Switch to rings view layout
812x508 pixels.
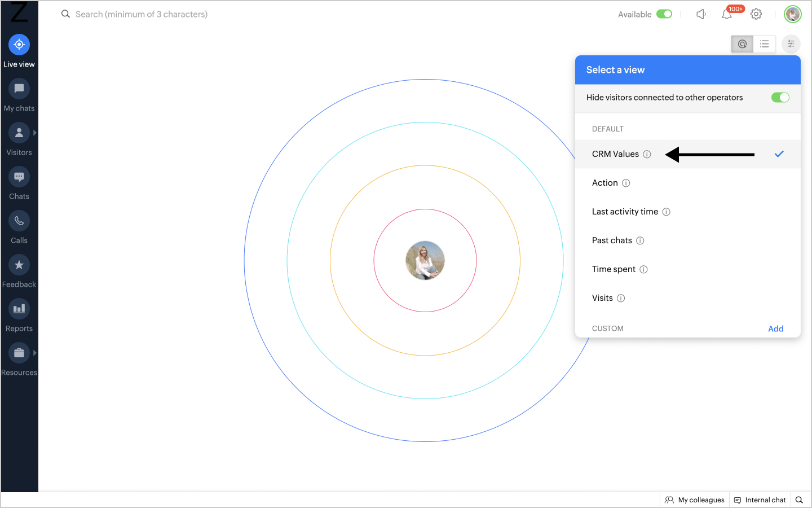(x=742, y=44)
